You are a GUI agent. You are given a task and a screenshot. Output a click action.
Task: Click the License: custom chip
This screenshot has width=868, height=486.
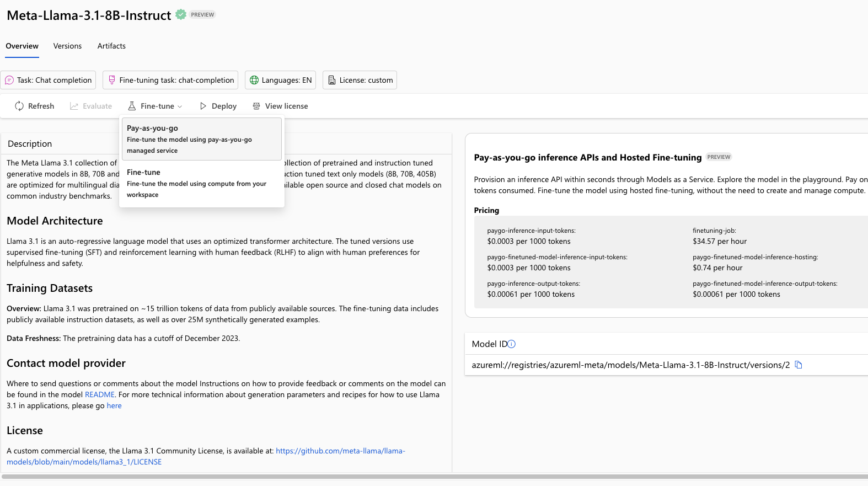coord(360,80)
